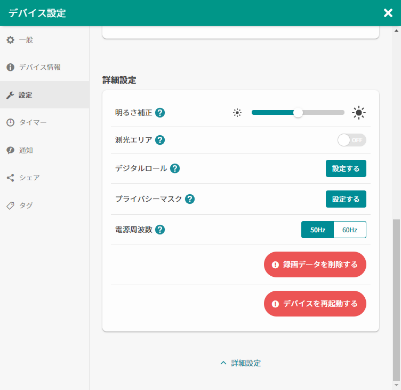Click the gray slider track to increase brightness
This screenshot has width=401, height=390.
323,113
